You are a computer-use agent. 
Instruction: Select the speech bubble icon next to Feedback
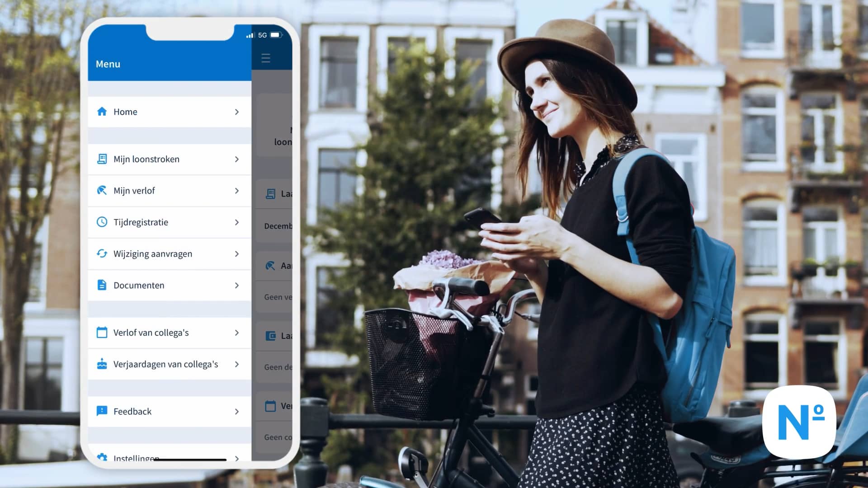(102, 411)
